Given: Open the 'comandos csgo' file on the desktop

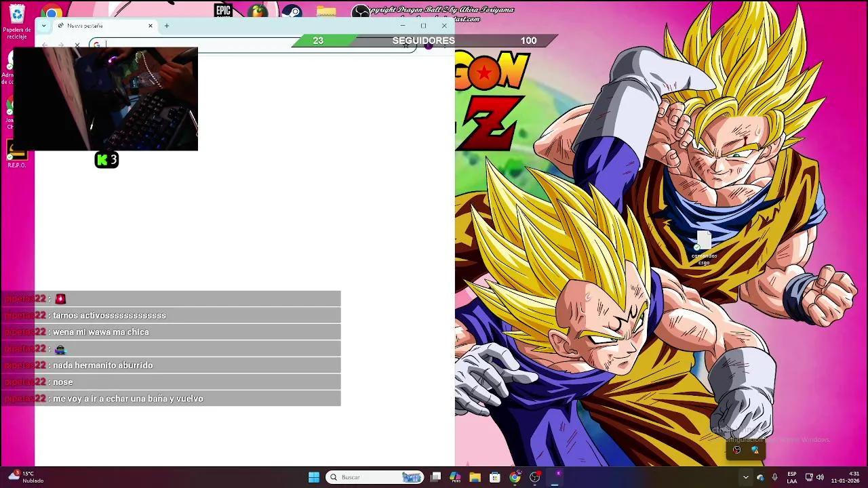Looking at the screenshot, I should tap(704, 248).
